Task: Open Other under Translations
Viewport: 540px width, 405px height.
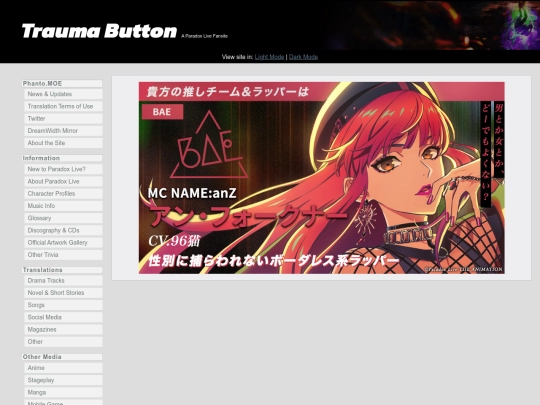Action: tap(63, 342)
